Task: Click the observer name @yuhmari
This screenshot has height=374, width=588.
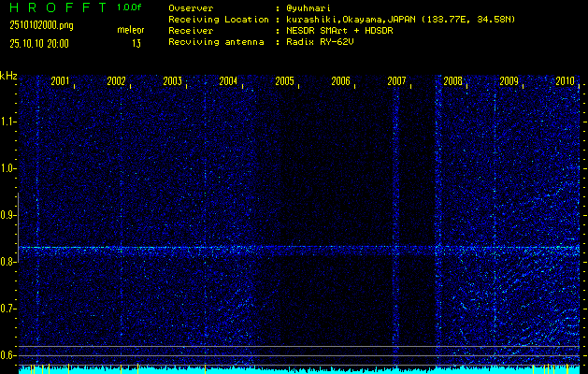Action: pyautogui.click(x=308, y=8)
